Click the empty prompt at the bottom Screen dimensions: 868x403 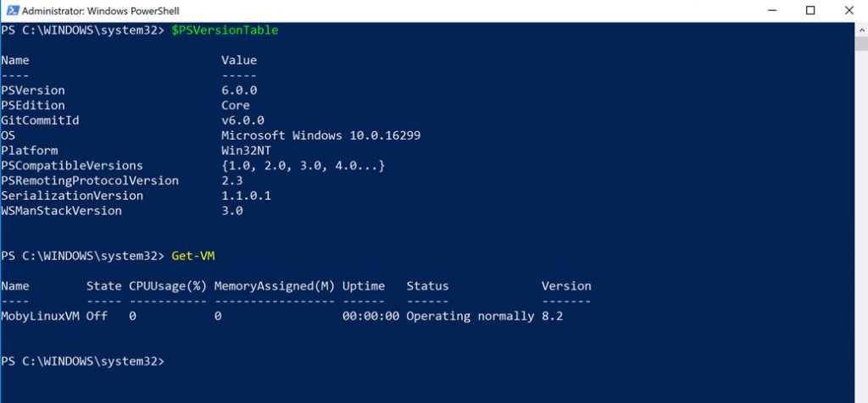pyautogui.click(x=82, y=361)
